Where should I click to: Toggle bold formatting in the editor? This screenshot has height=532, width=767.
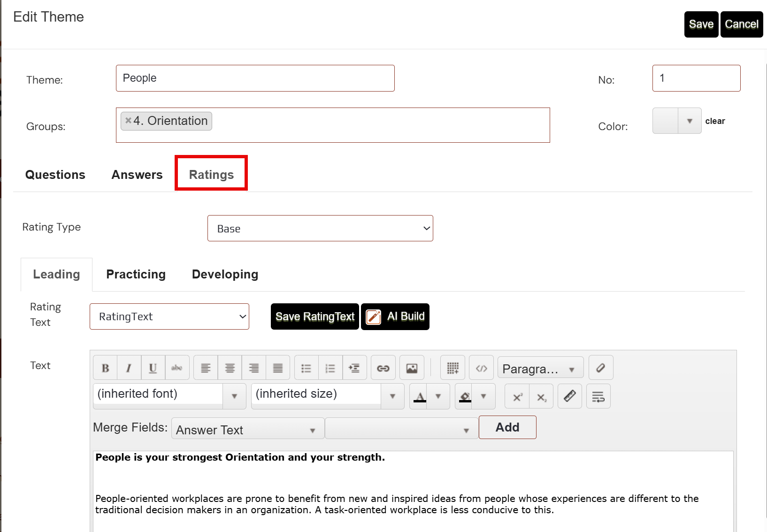point(106,368)
